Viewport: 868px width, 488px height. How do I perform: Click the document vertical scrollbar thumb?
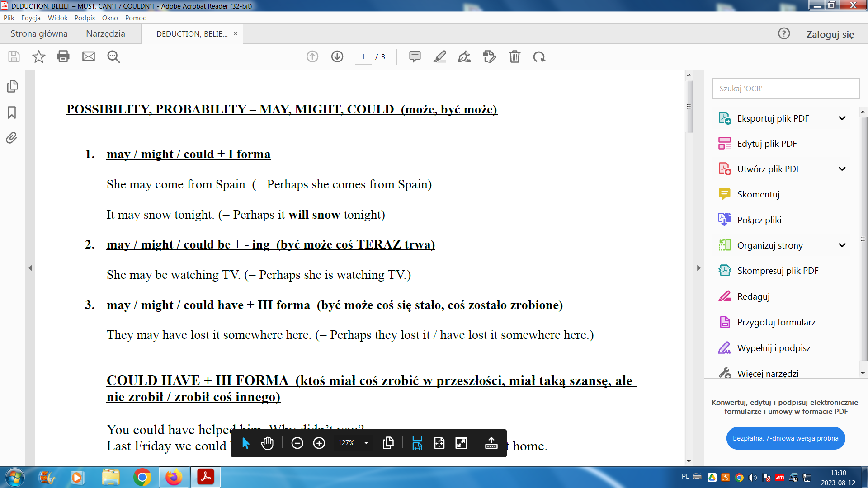click(x=689, y=107)
